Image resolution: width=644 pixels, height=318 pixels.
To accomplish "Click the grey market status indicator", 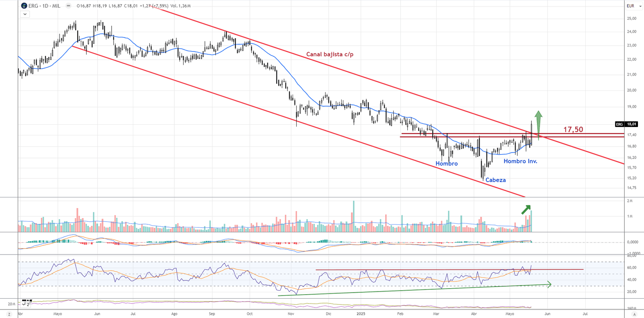I will pyautogui.click(x=68, y=6).
